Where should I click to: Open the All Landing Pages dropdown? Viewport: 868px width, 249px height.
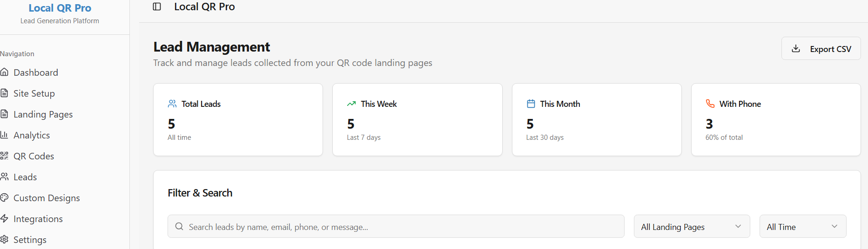click(692, 227)
